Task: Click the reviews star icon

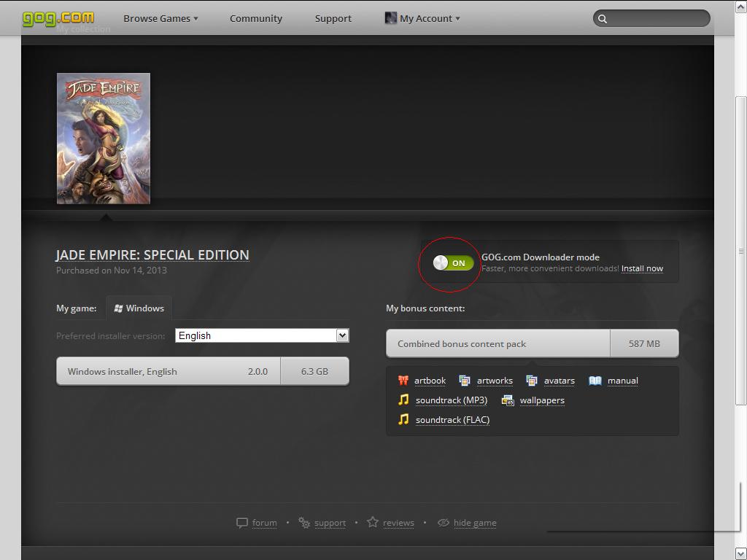Action: pos(373,522)
